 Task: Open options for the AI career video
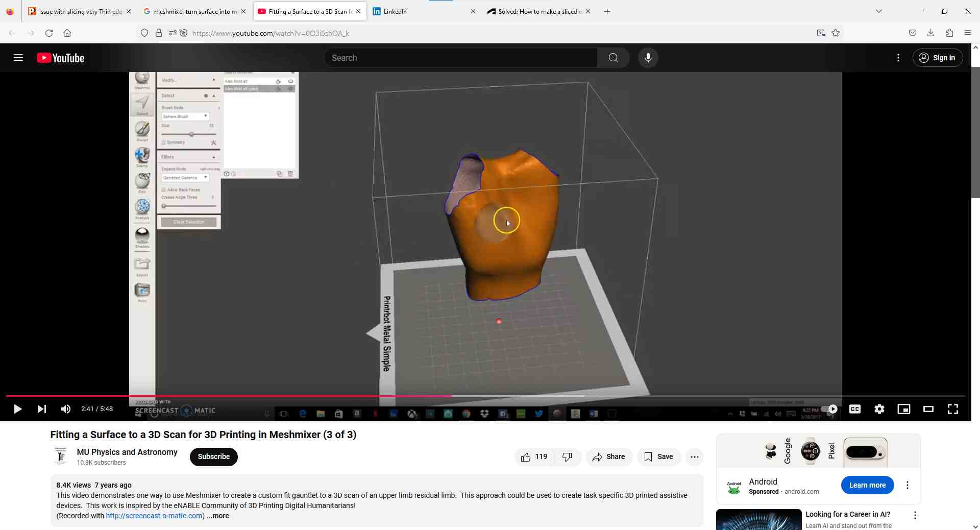click(915, 516)
